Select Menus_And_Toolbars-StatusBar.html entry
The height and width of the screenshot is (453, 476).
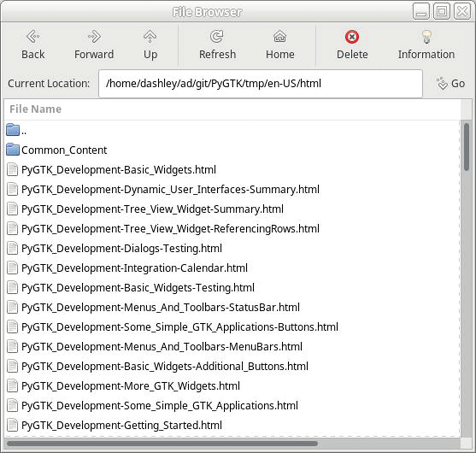tap(160, 307)
